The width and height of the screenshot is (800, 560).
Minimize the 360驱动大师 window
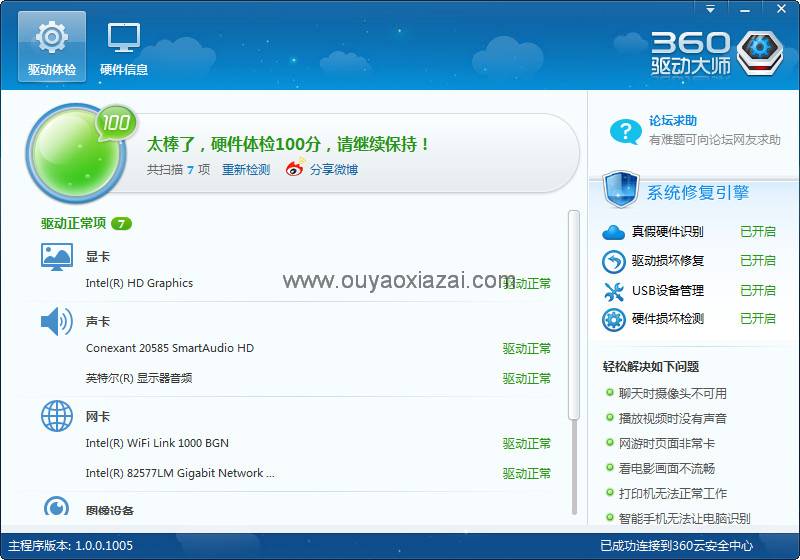point(745,9)
